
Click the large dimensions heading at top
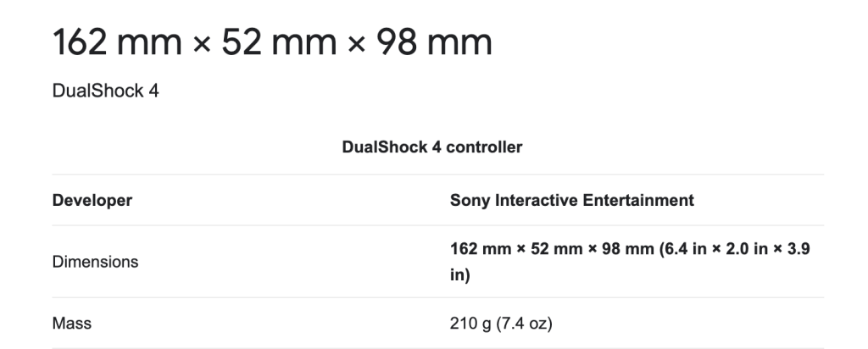[x=272, y=44]
